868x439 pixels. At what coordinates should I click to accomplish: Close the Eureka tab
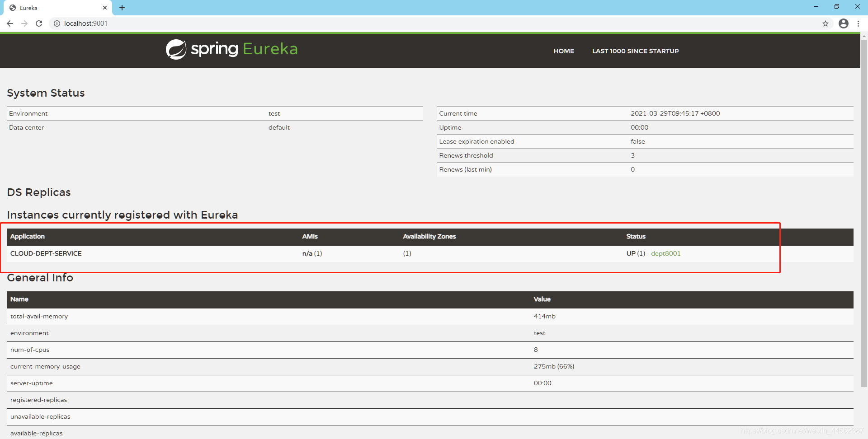[105, 8]
